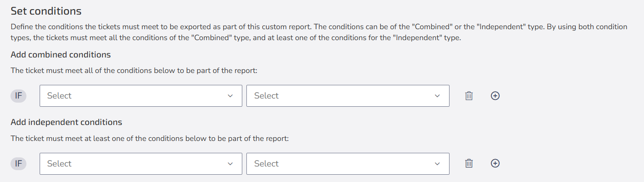Screen dimensions: 644x182
Task: Click the "Set conditions" heading
Action: click(46, 11)
